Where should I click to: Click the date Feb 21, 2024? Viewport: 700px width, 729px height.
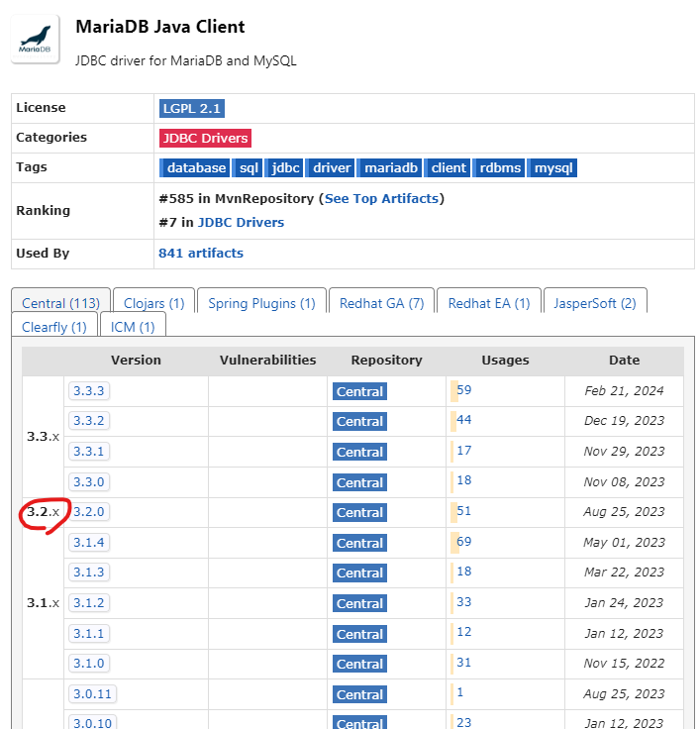point(624,390)
